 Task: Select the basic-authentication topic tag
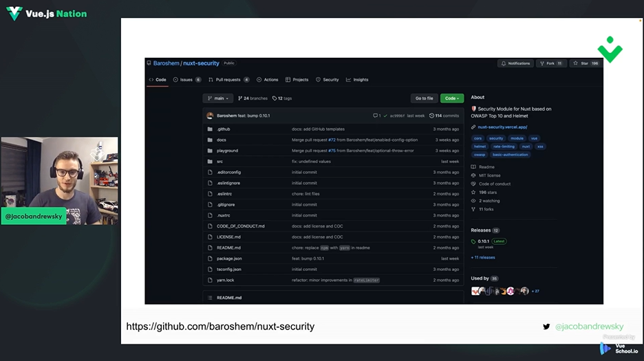coord(511,155)
